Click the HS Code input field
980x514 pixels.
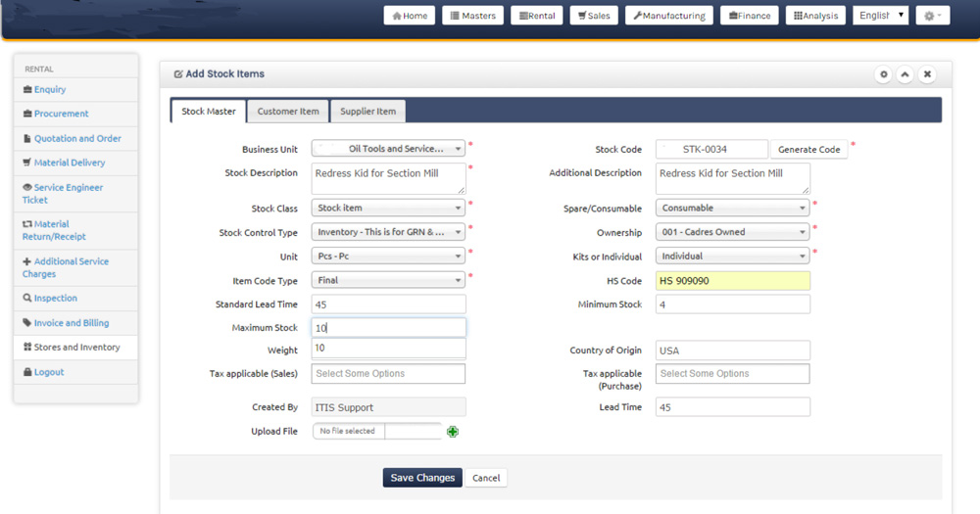click(x=732, y=281)
